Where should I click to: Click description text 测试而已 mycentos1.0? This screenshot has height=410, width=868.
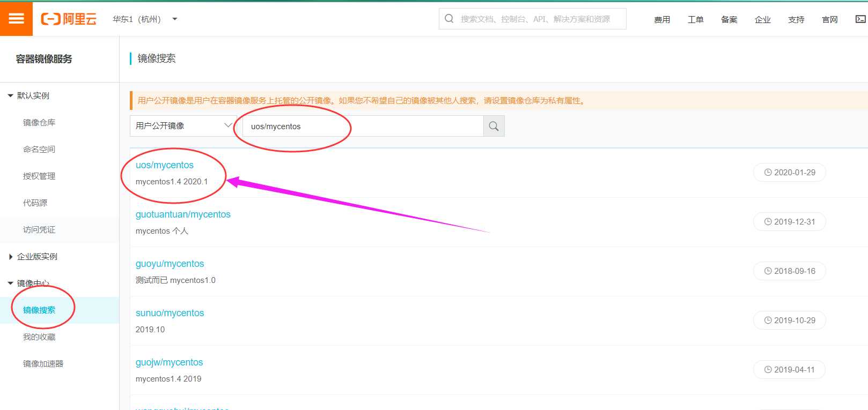pyautogui.click(x=175, y=280)
